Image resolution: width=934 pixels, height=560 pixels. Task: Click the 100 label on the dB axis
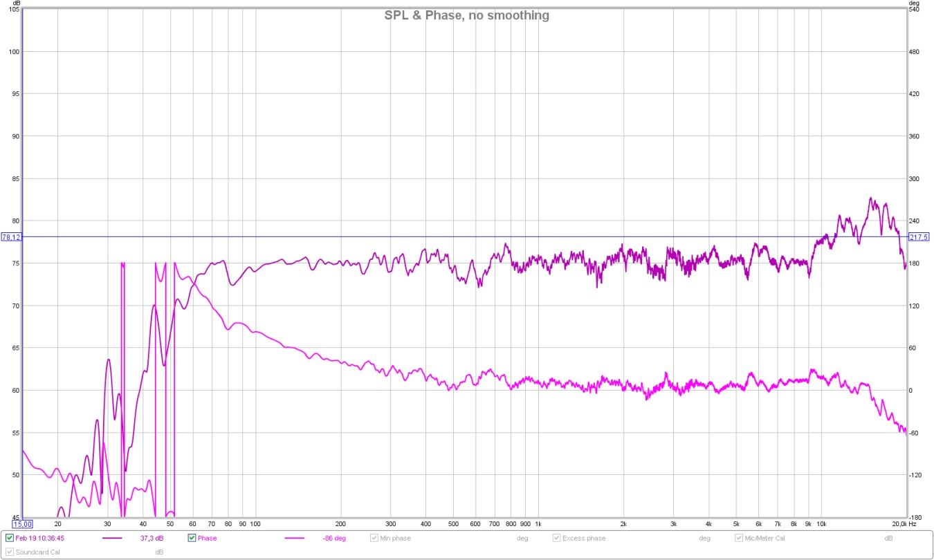click(15, 52)
